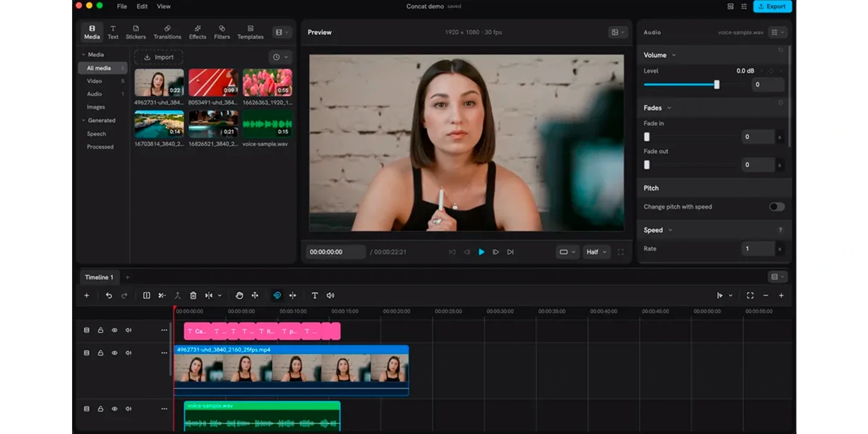Click the add text T tool in timeline
The width and height of the screenshot is (868, 434).
(315, 296)
